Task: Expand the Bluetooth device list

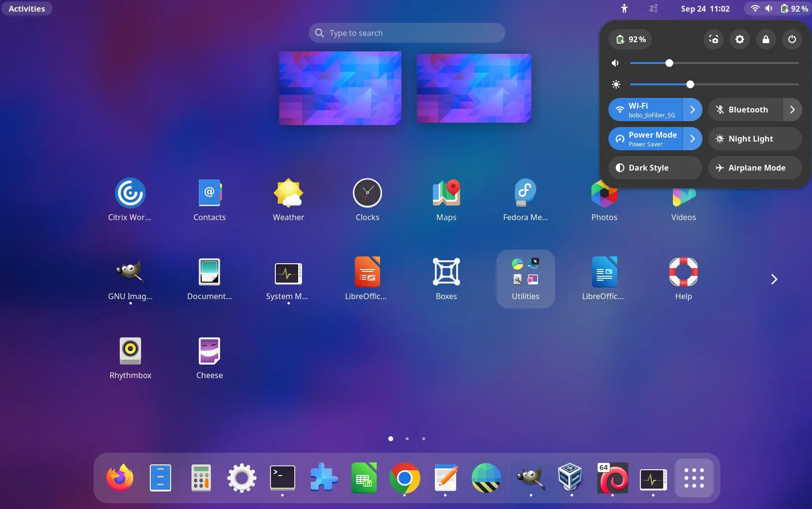Action: click(792, 110)
